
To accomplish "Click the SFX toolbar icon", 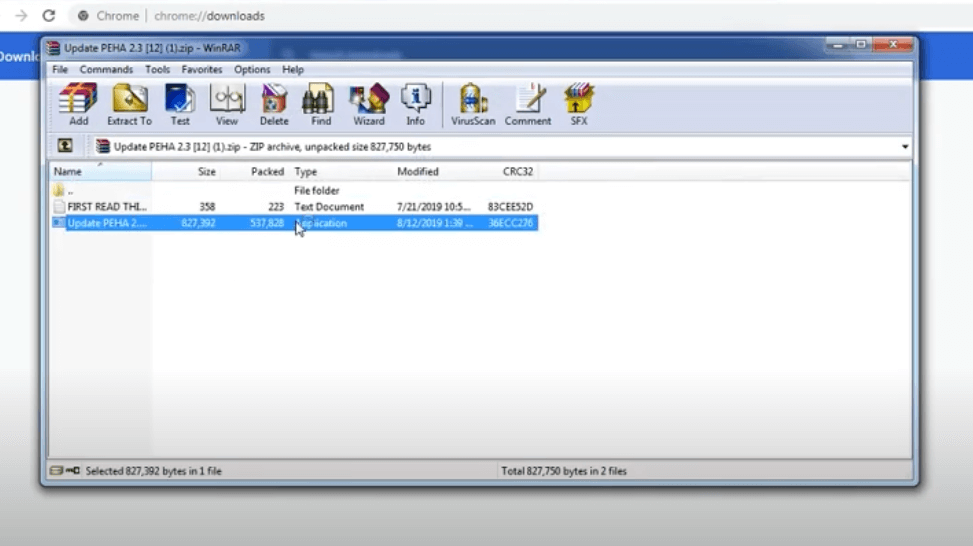I will 578,104.
